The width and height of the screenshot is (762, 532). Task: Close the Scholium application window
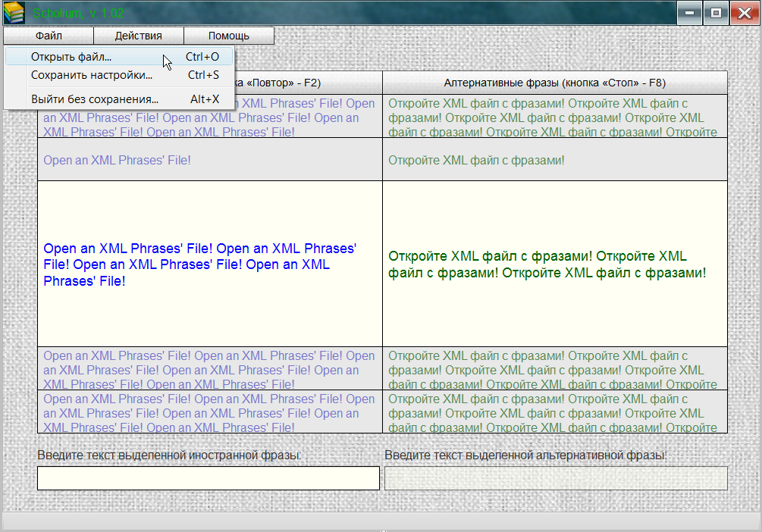[x=741, y=13]
